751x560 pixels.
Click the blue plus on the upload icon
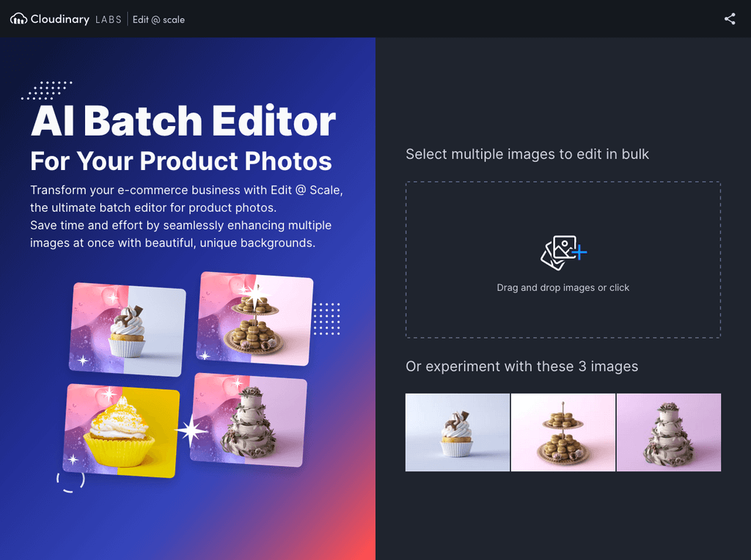click(579, 253)
